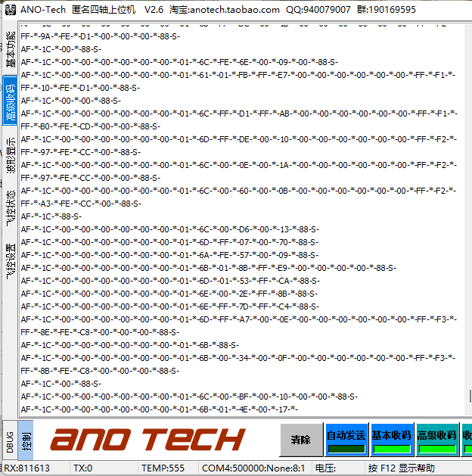Screen dimensions: 472x476
Task: Click COM4:500000:None:8:1 port status
Action: tap(253, 468)
